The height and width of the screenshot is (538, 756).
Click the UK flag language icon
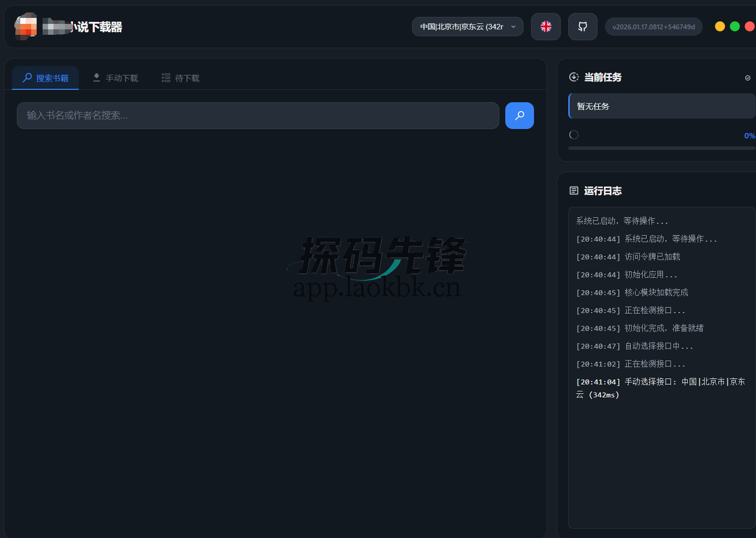545,26
